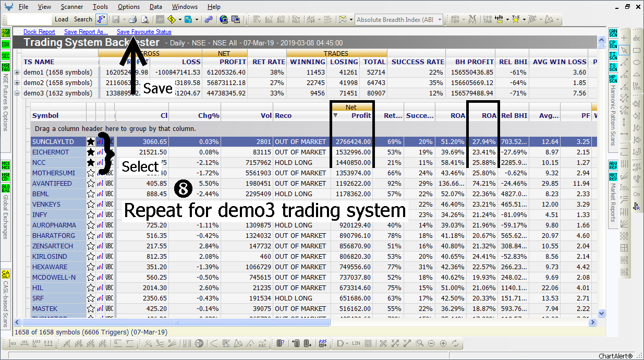644x360 pixels.
Task: Open Print Preview from the toolbar
Action: pyautogui.click(x=144, y=19)
